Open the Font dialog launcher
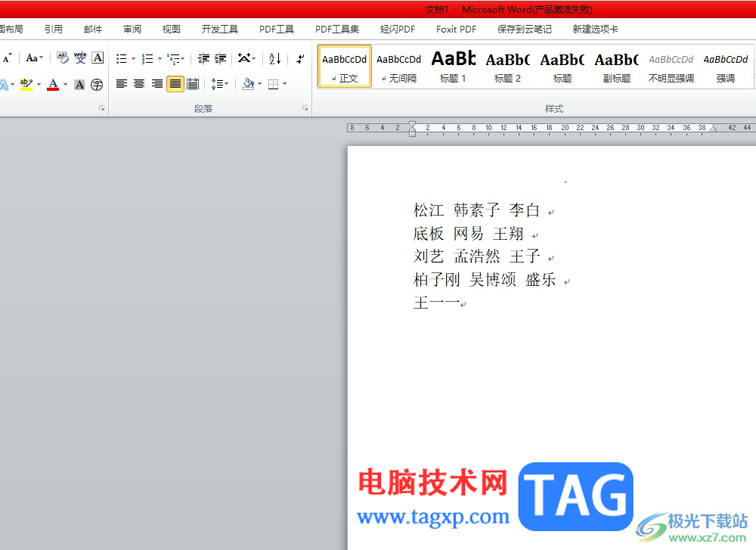Screen dimensions: 756x550 pyautogui.click(x=102, y=108)
